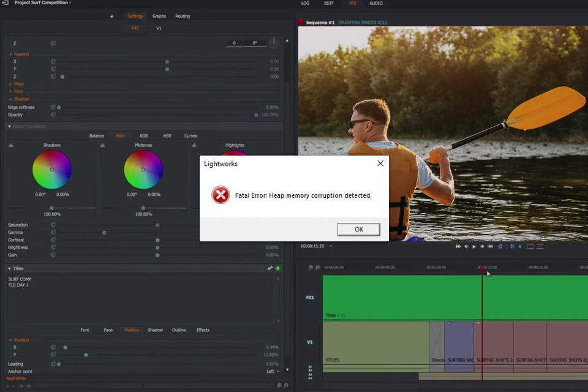
Task: Step forward one frame in viewer
Action: [x=482, y=246]
